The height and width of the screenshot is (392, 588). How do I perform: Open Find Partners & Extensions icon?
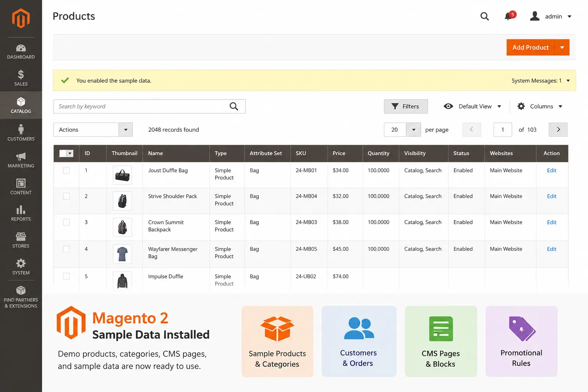click(x=21, y=290)
